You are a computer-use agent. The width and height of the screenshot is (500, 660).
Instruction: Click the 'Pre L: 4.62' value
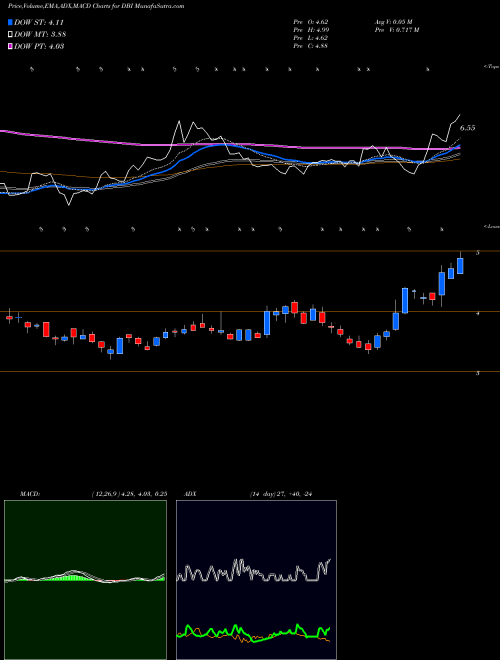(311, 38)
